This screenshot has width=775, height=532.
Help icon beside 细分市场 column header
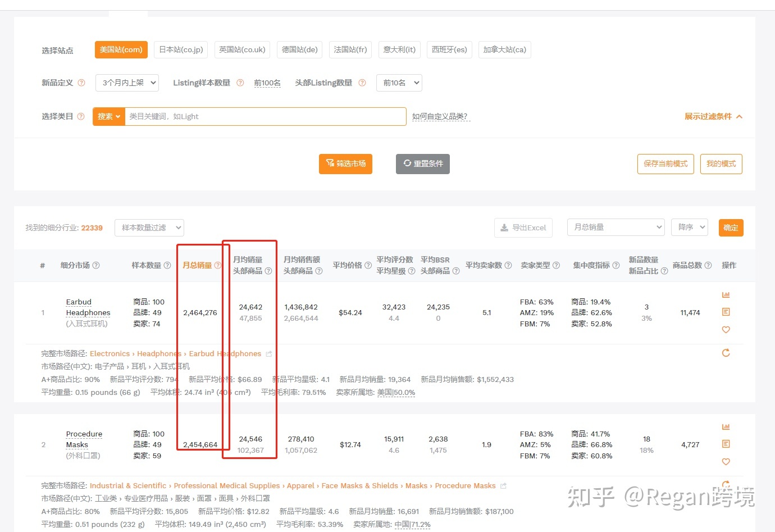96,265
